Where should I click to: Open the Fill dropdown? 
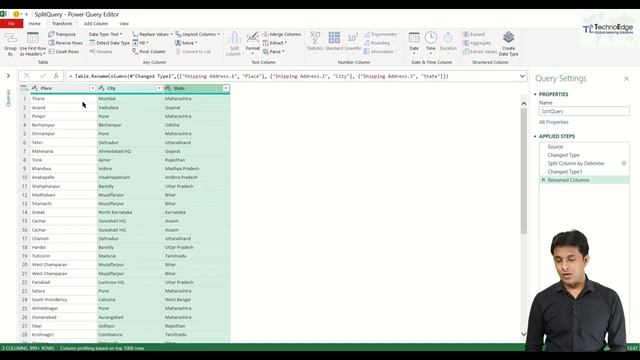click(140, 43)
